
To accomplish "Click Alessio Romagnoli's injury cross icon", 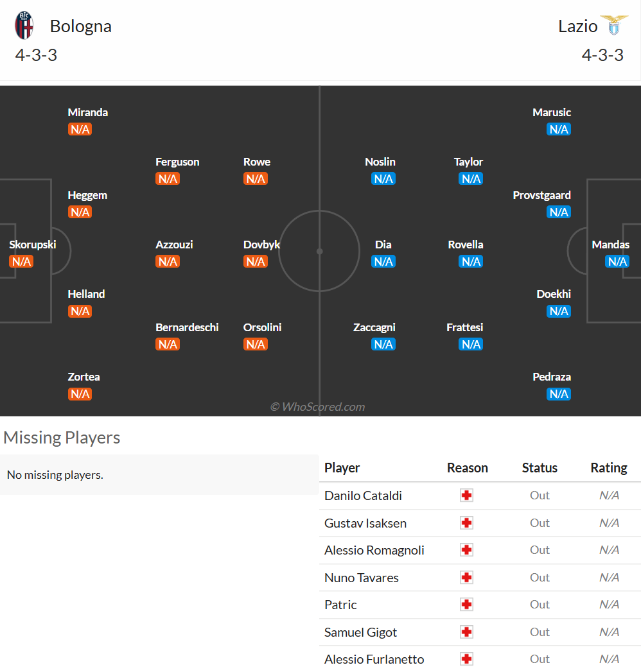I will point(466,550).
